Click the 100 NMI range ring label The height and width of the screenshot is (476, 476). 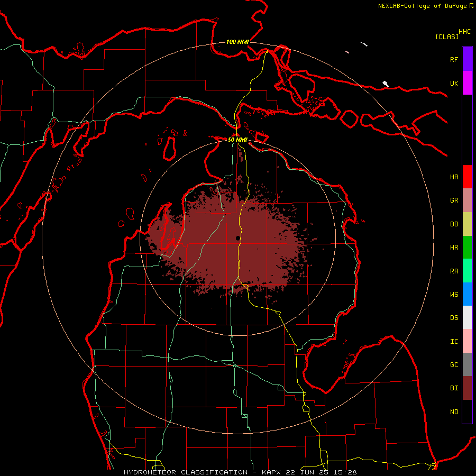[x=237, y=42]
